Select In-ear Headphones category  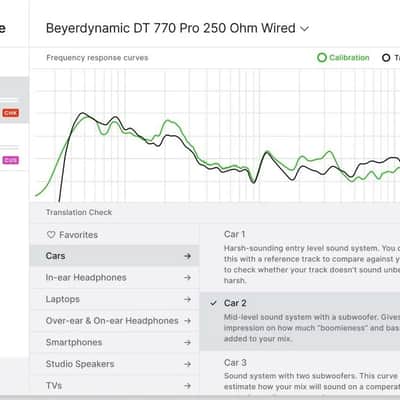pos(115,277)
